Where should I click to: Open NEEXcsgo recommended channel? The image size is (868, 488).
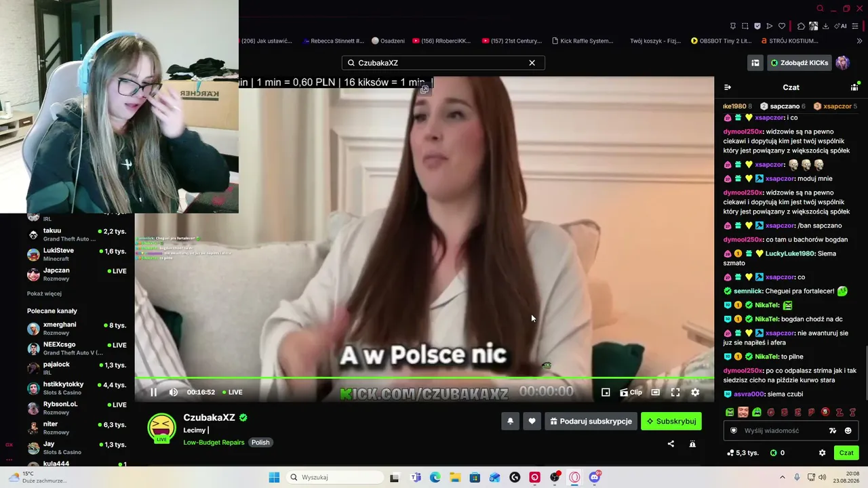point(77,348)
